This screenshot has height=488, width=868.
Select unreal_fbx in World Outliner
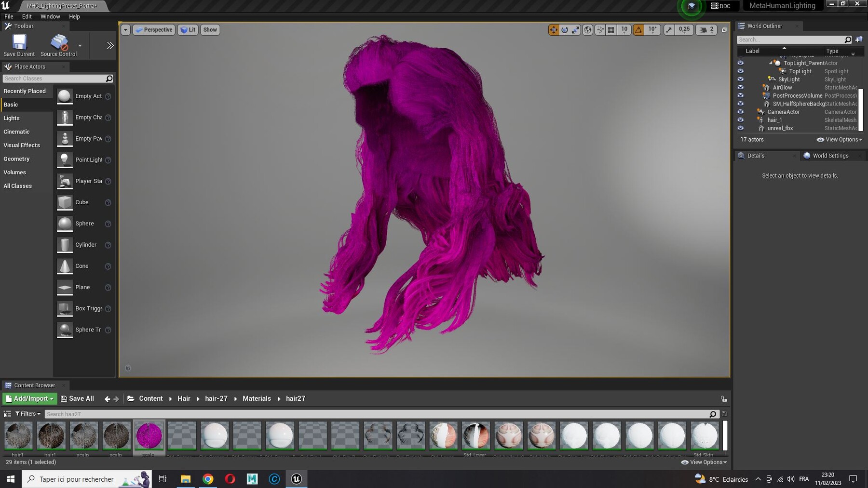pyautogui.click(x=780, y=128)
